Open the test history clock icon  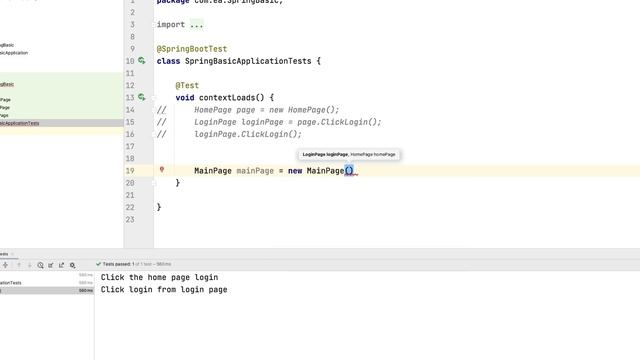coord(40,265)
